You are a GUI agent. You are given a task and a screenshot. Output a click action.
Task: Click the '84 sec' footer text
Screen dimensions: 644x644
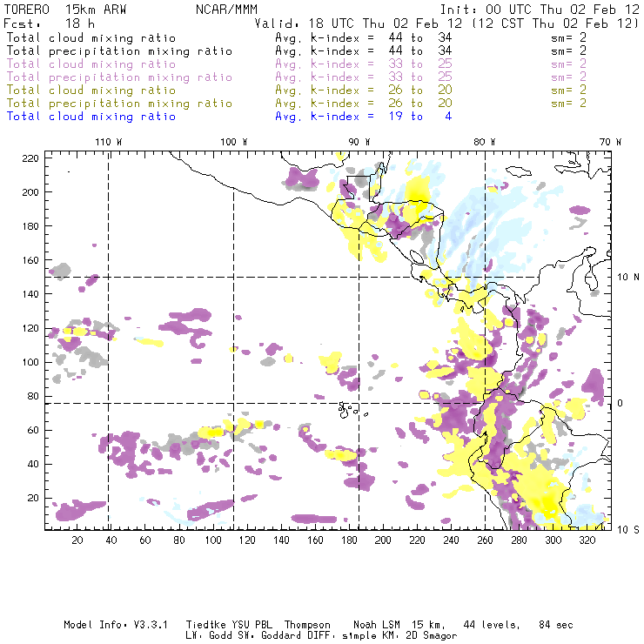click(x=556, y=625)
